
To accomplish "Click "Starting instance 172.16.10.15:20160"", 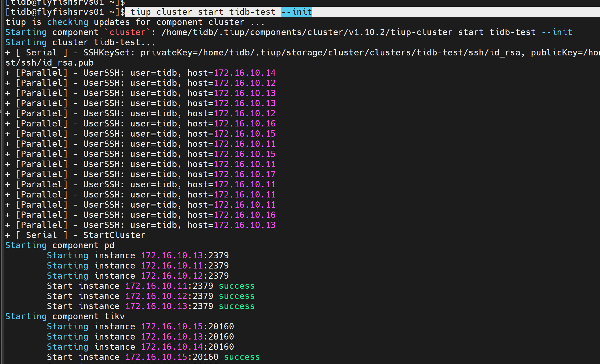I will [x=141, y=327].
